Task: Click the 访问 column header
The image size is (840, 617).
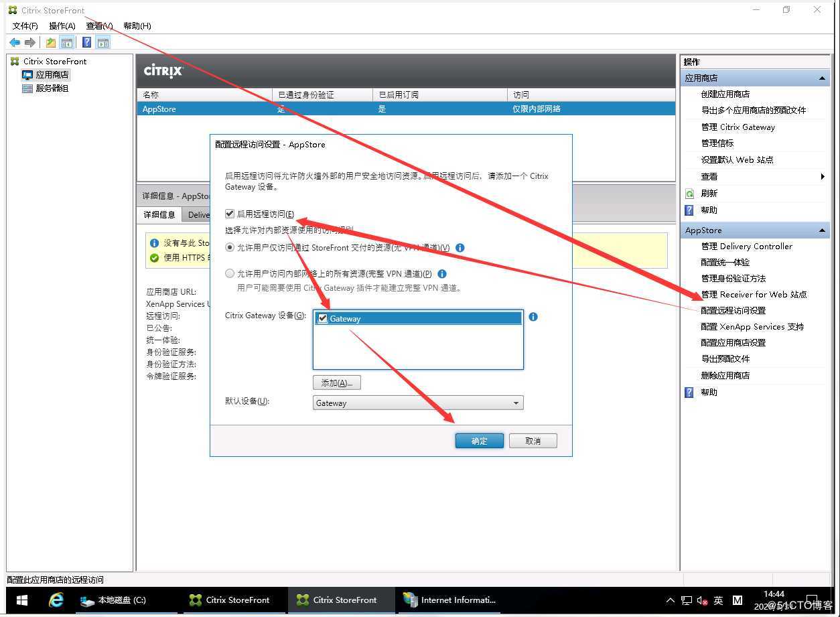Action: click(591, 95)
